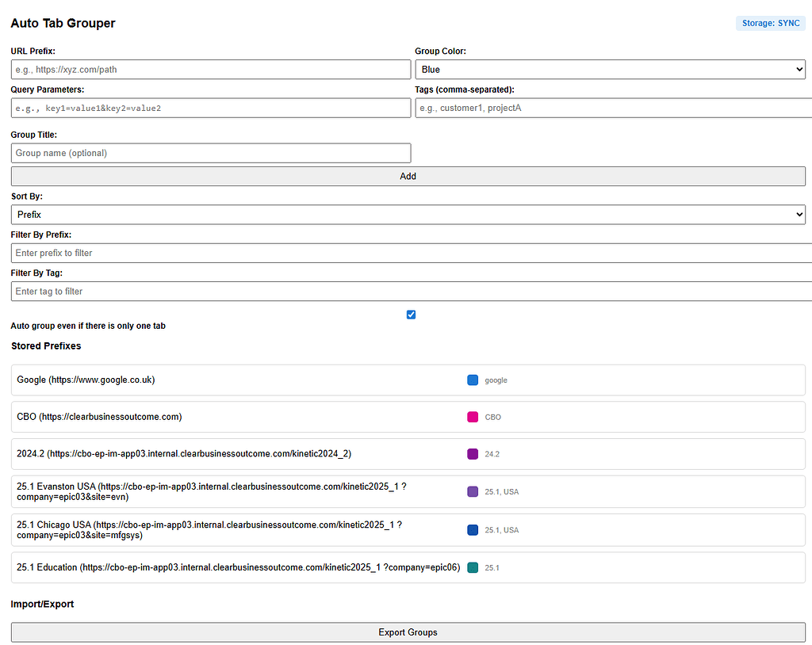
Task: Select the Google stored prefix entry
Action: point(238,380)
